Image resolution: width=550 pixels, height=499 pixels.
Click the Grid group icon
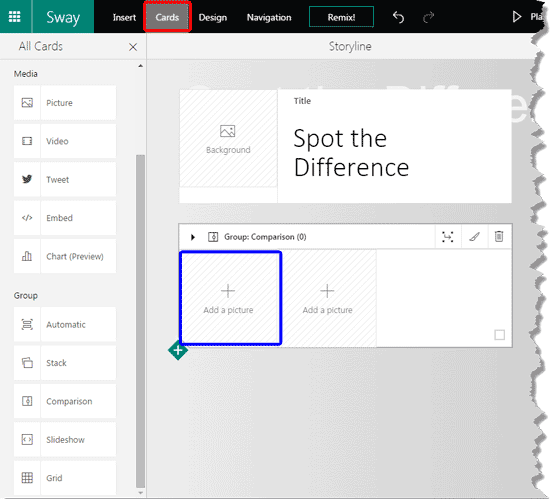[x=27, y=478]
